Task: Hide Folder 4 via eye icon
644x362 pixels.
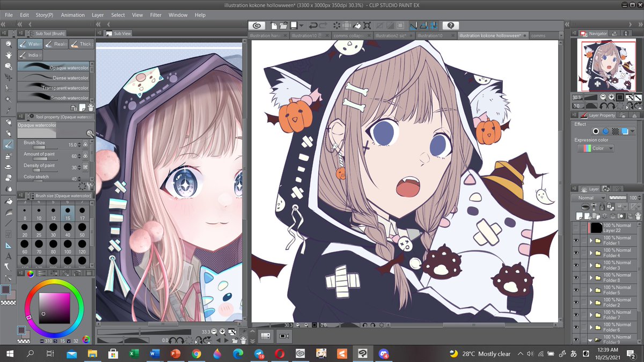Action: pos(576,253)
